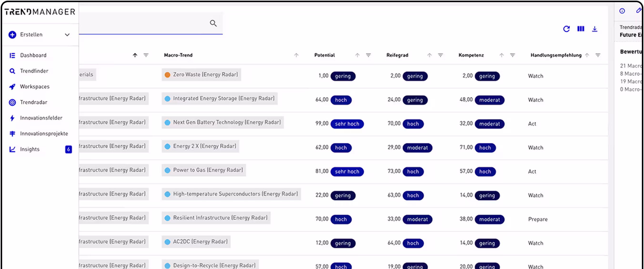644x269 pixels.
Task: Open High-temperature Superconductors trend chip
Action: point(231,194)
